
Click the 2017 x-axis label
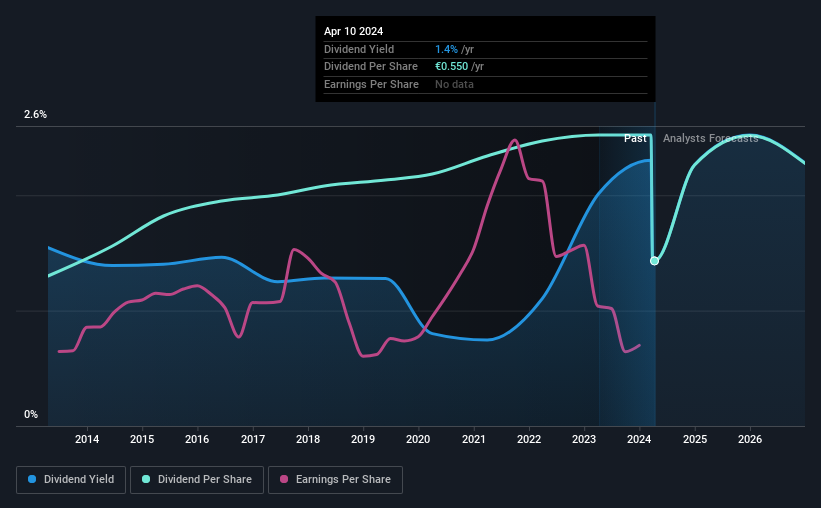(253, 439)
